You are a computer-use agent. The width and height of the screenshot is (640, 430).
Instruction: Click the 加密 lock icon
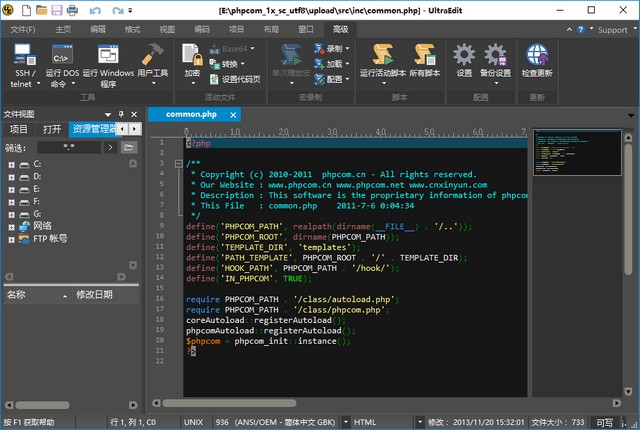tap(192, 55)
